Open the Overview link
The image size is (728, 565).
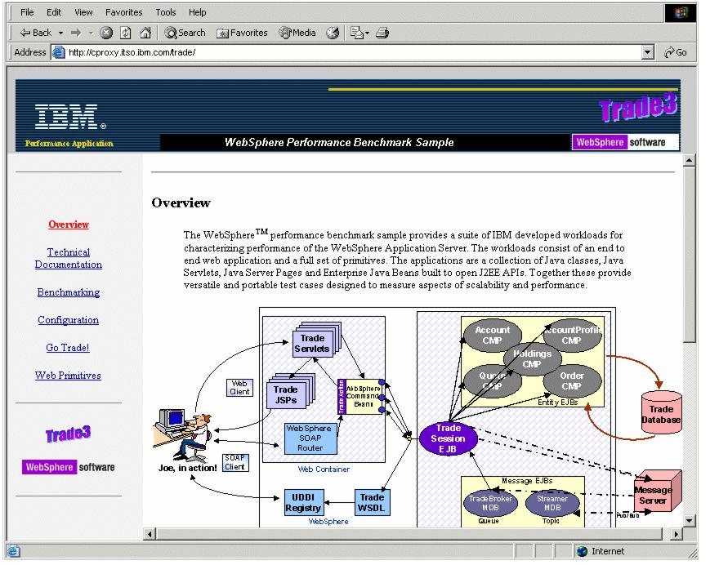point(69,225)
